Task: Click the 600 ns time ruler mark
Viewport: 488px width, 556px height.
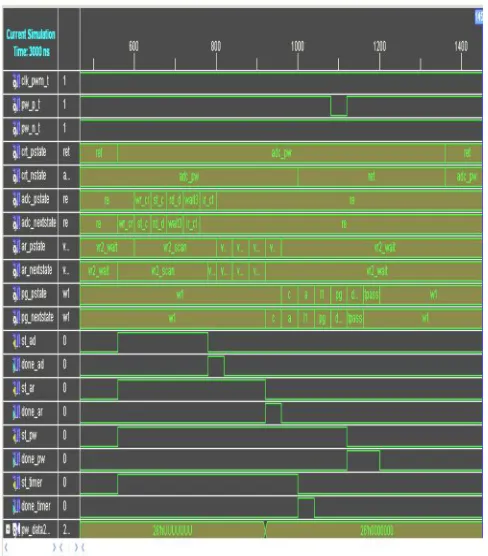Action: tap(134, 46)
